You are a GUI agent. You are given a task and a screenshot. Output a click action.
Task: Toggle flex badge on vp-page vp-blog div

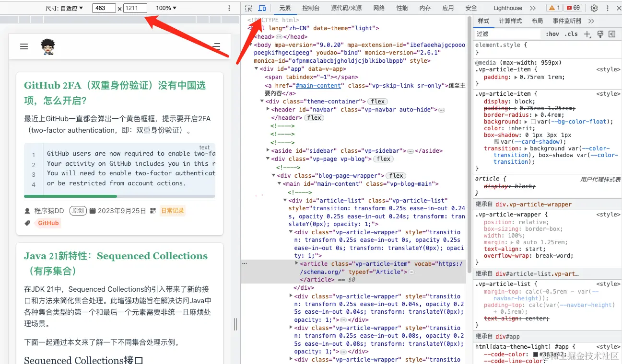point(383,159)
